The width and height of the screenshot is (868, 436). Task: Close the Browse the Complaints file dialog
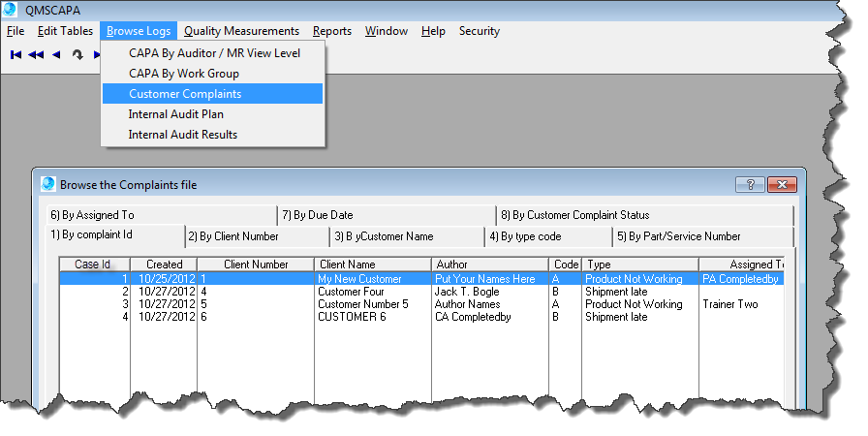click(x=781, y=184)
